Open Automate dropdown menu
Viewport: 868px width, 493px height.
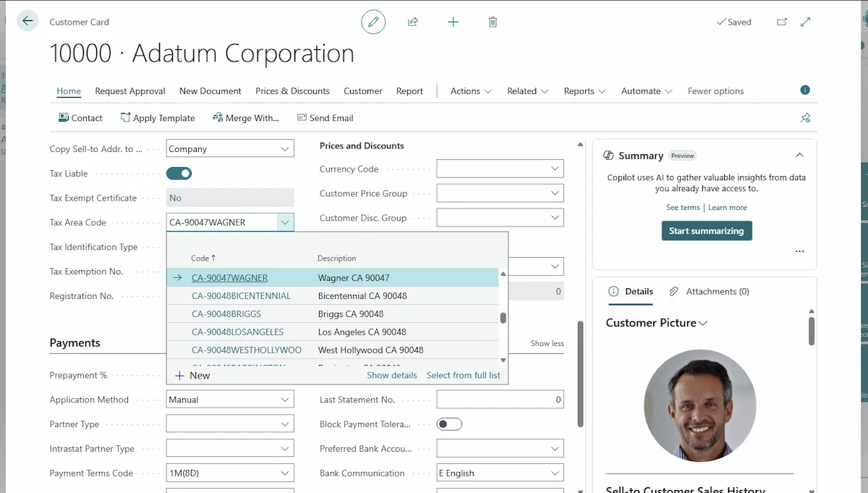pyautogui.click(x=647, y=90)
